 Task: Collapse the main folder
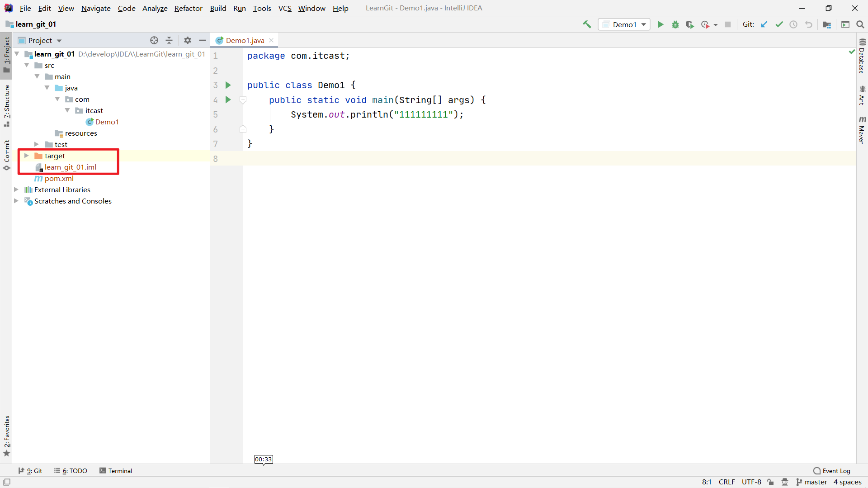pyautogui.click(x=37, y=76)
